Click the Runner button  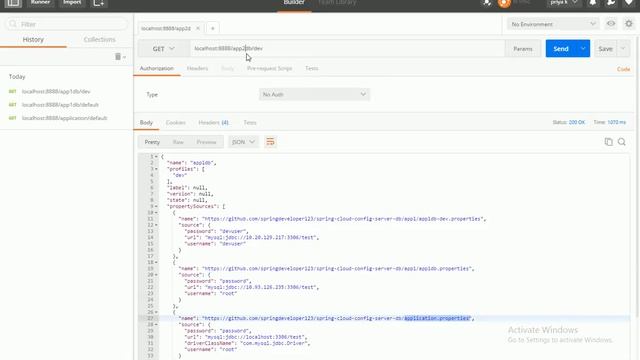40,2
